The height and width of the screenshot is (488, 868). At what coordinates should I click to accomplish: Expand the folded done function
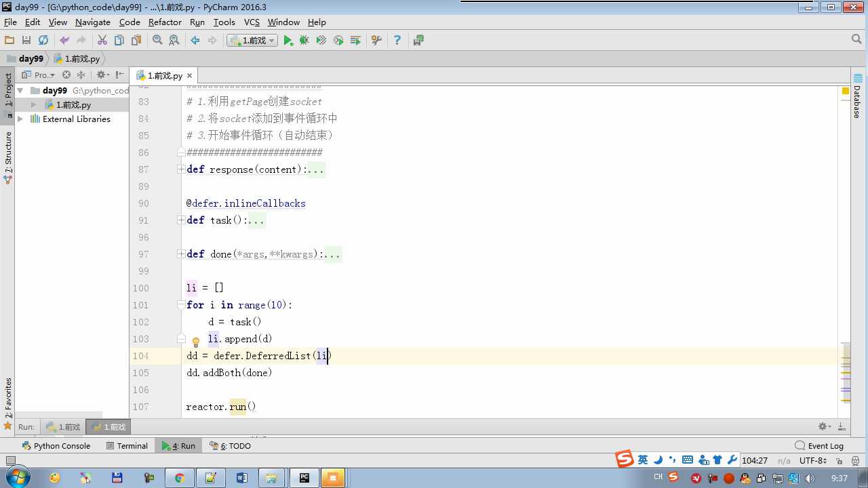point(181,254)
